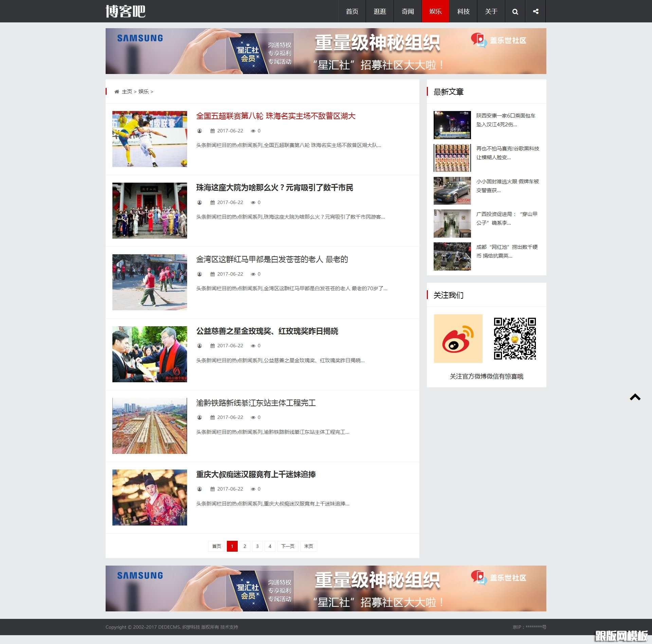Click the WeChat QR code image
The width and height of the screenshot is (652, 644).
[x=515, y=338]
